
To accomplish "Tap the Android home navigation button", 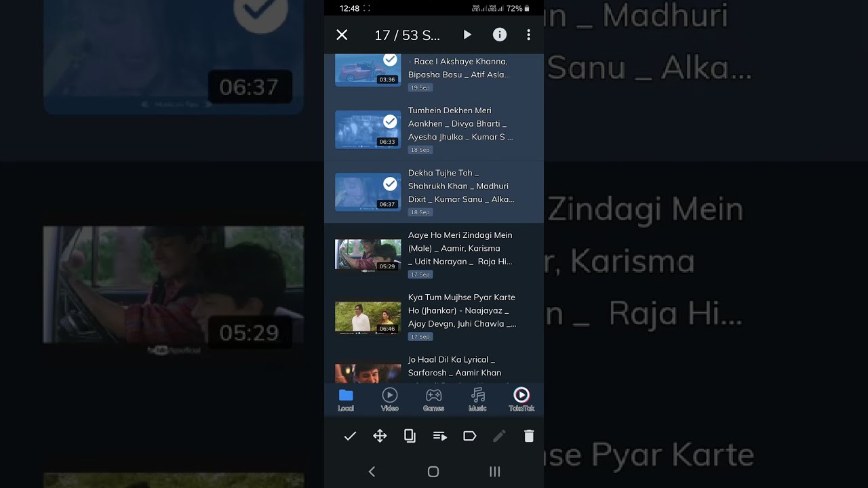I will tap(433, 472).
